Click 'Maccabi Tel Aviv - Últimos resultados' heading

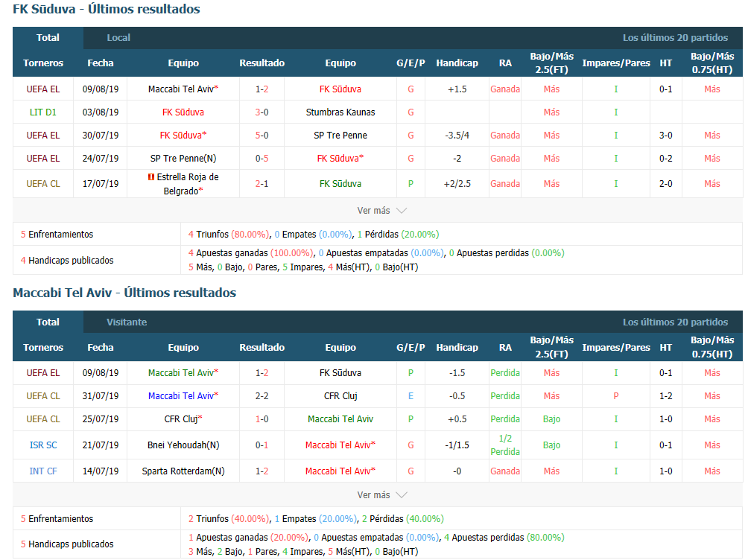124,293
